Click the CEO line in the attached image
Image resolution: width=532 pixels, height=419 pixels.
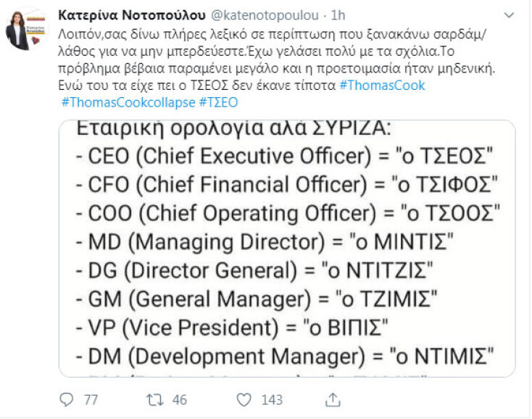[286, 155]
